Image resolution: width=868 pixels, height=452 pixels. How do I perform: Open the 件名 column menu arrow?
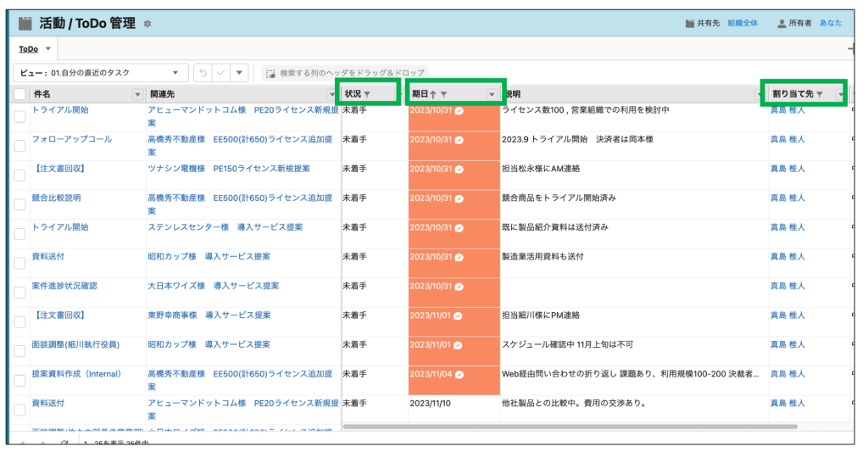click(x=137, y=95)
